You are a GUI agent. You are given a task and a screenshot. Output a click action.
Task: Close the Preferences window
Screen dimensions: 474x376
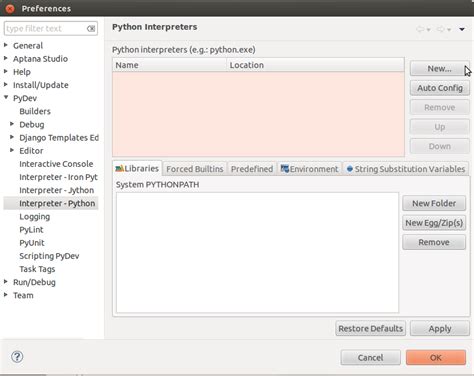pos(10,8)
